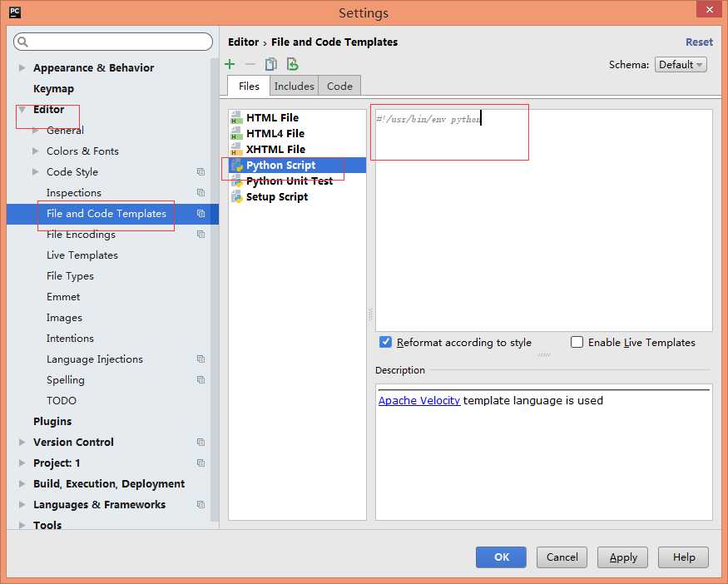Screen dimensions: 728x584
Task: Expand the Project: 1 node arrow
Action: (x=22, y=463)
